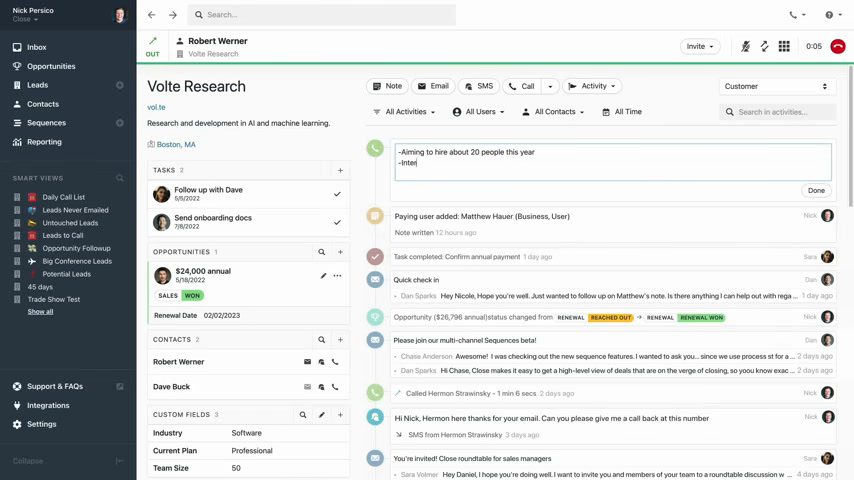Screen dimensions: 854x480
Task: Add a new opportunity with plus icon
Action: tap(340, 252)
